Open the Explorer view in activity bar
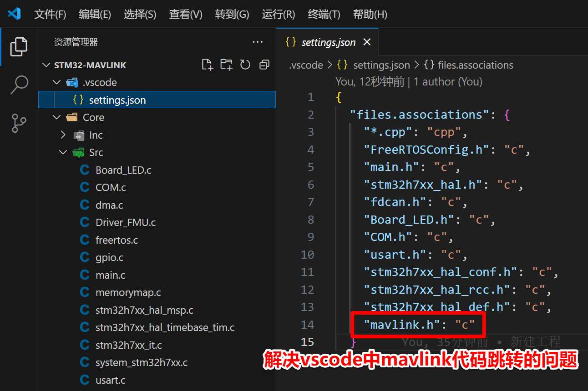 (x=19, y=47)
